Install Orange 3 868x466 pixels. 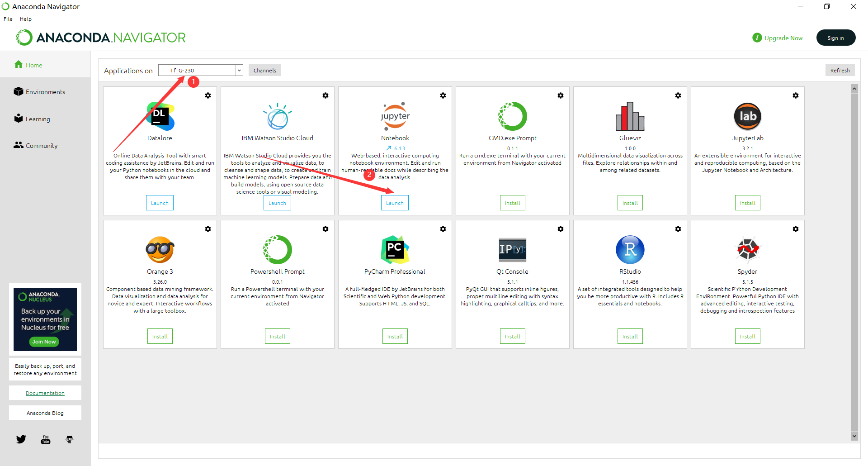[160, 336]
